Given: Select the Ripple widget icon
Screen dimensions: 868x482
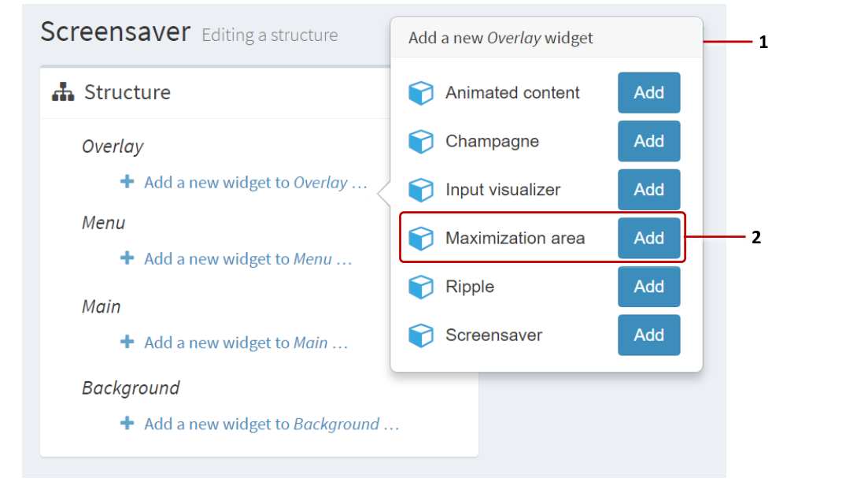Looking at the screenshot, I should [x=422, y=287].
